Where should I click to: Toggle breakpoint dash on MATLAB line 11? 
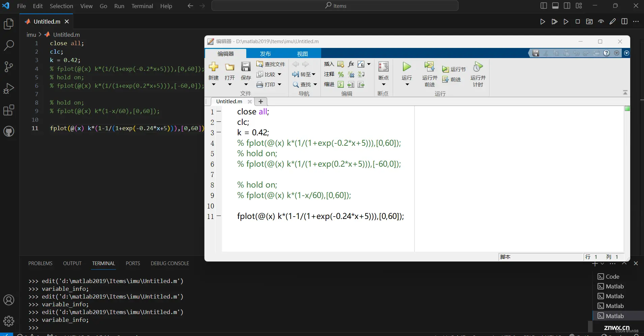coord(219,216)
